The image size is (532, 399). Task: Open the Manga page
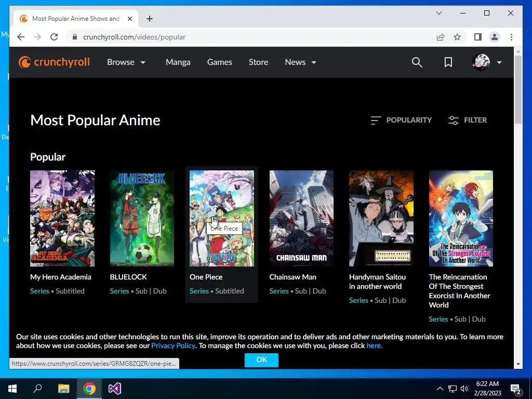click(178, 62)
